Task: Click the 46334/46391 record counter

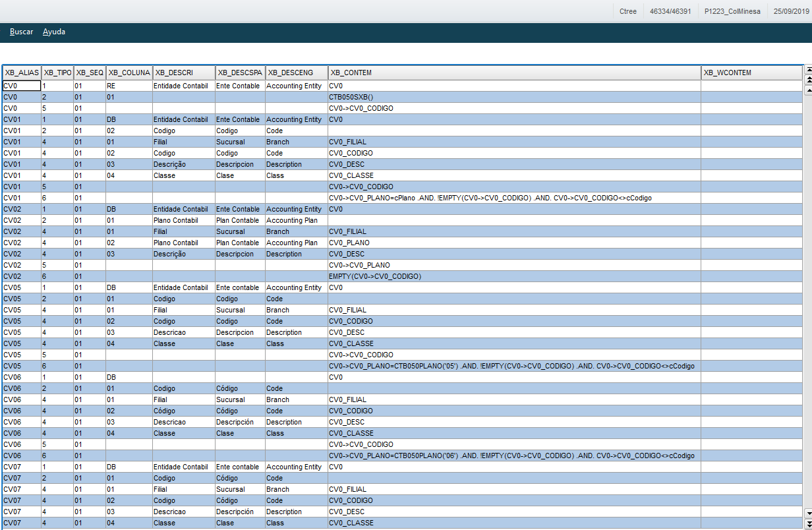Action: [x=670, y=11]
